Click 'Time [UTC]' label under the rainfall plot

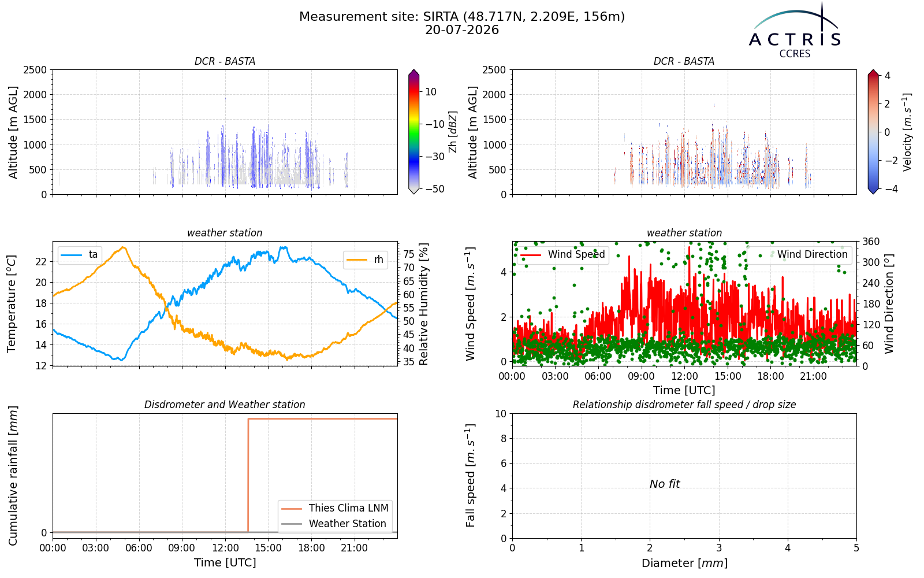click(225, 562)
